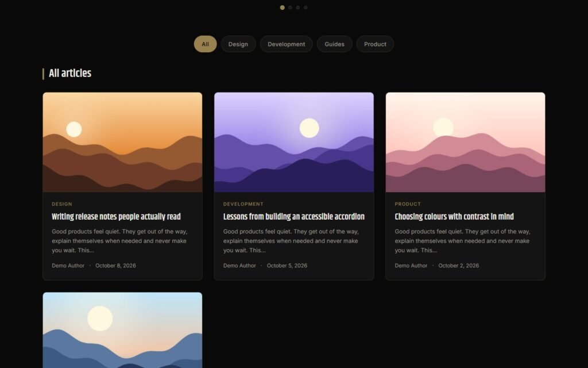Click the All articles heading

pyautogui.click(x=70, y=73)
